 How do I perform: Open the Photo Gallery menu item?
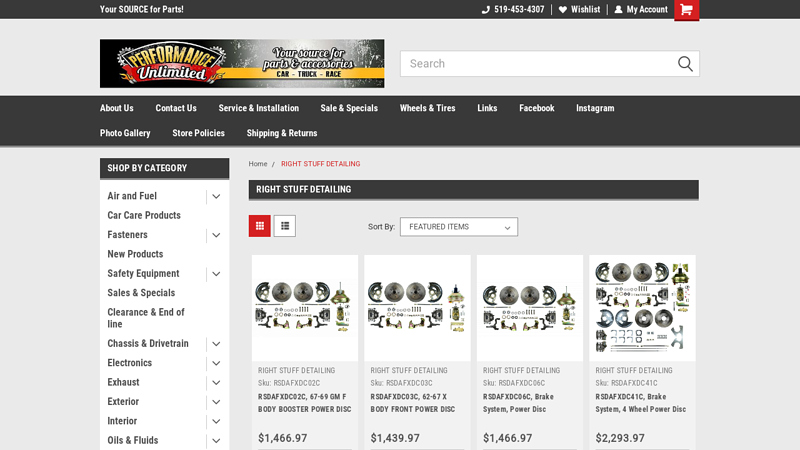(125, 133)
